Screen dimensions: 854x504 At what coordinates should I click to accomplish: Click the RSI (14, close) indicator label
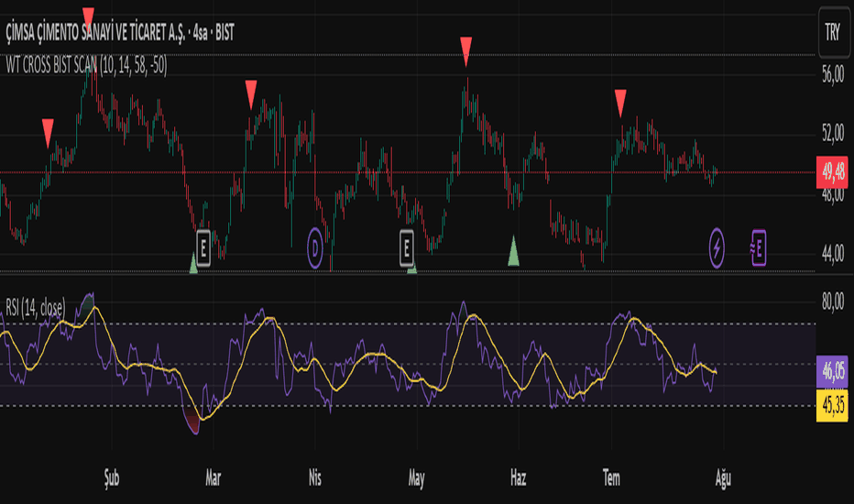36,308
